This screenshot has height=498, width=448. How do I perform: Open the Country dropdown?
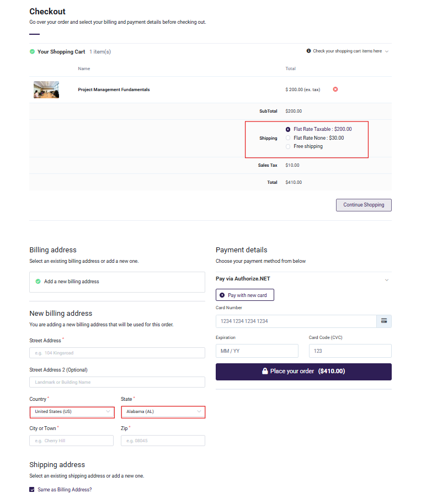pyautogui.click(x=72, y=412)
